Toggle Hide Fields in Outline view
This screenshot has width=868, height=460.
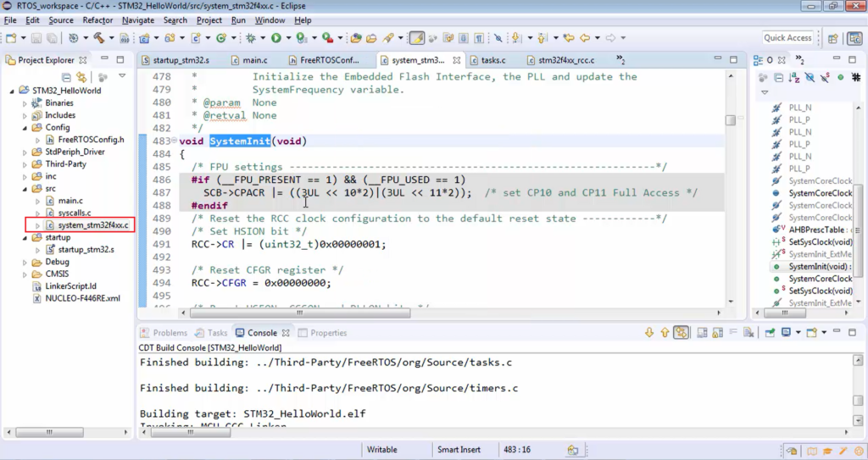810,77
